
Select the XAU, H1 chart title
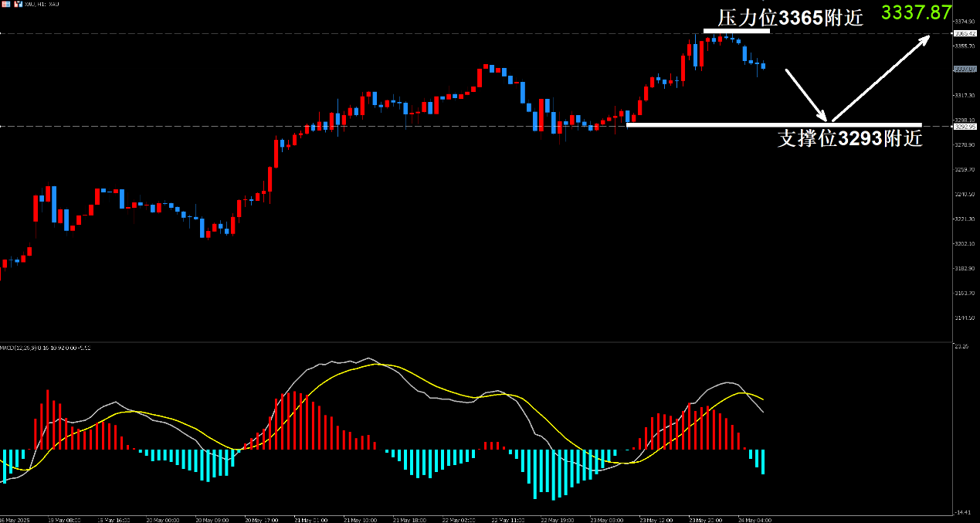click(42, 5)
